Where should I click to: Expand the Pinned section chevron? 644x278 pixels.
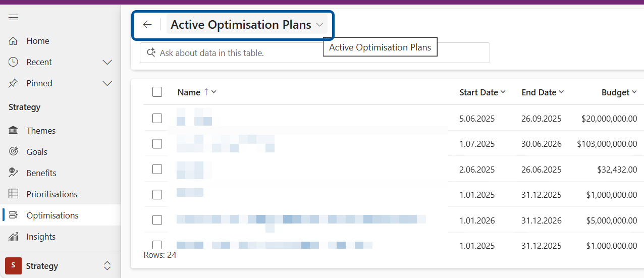click(107, 83)
